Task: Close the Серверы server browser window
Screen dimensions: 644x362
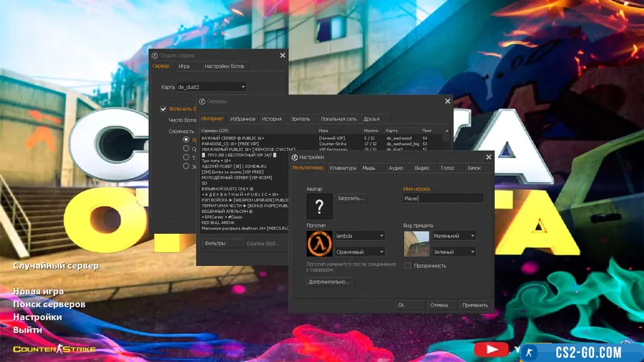Action: tap(447, 101)
